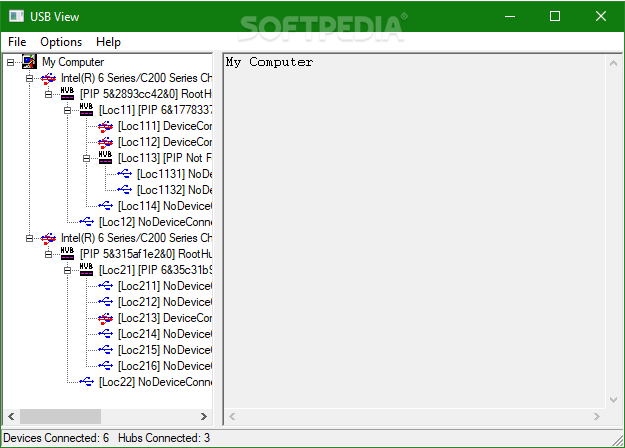
Task: Collapse the PIP 5&2893cc42&0 RootHub node
Action: 49,94
